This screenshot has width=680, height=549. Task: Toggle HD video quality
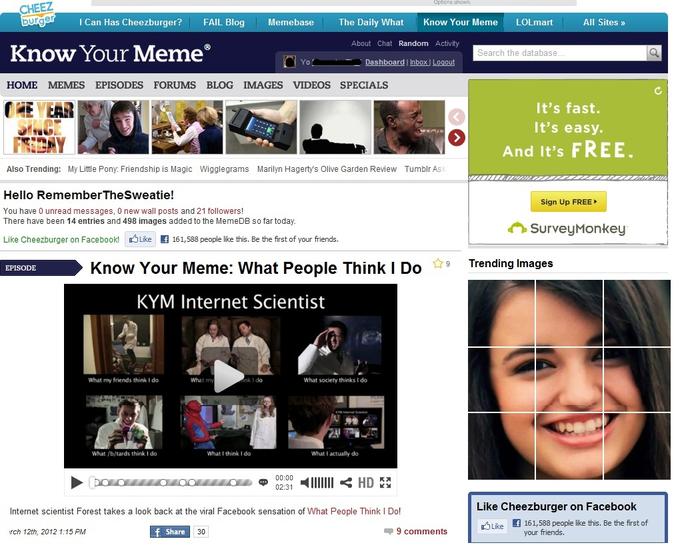click(x=366, y=482)
